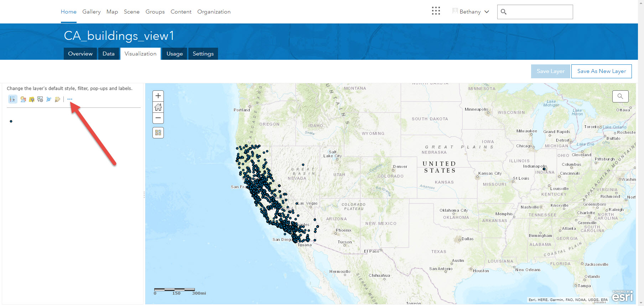Zoom out on the map
Screen dimensions: 644x306
pyautogui.click(x=158, y=118)
